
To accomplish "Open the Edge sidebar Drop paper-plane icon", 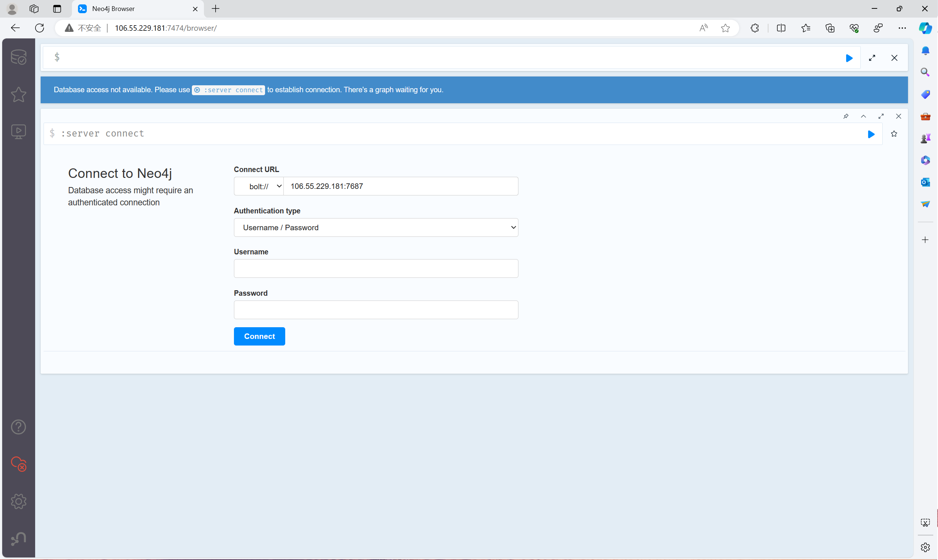I will tap(925, 204).
